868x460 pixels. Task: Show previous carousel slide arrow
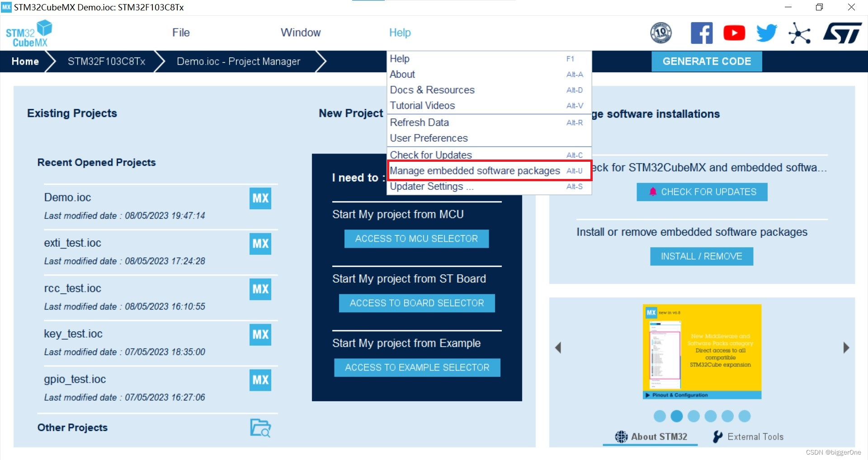tap(558, 347)
